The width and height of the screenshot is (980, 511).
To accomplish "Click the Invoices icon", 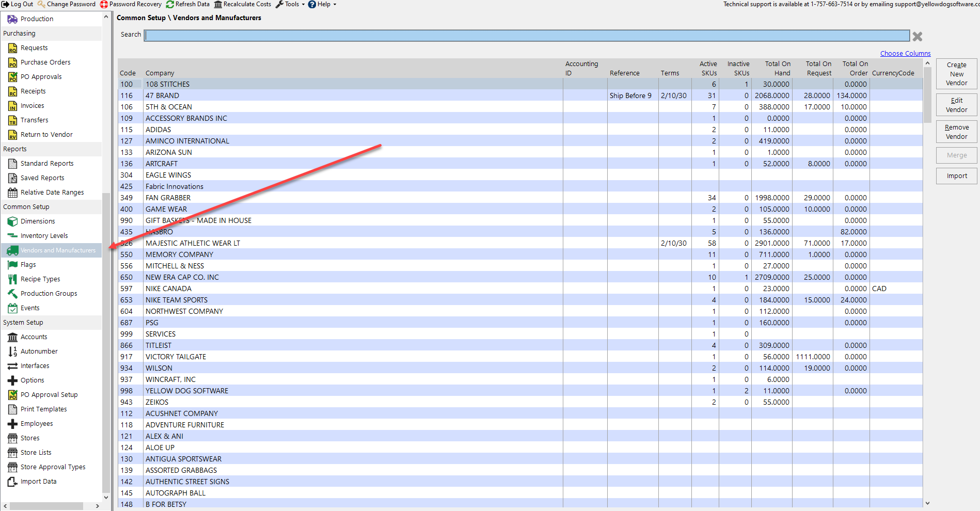I will pos(12,106).
